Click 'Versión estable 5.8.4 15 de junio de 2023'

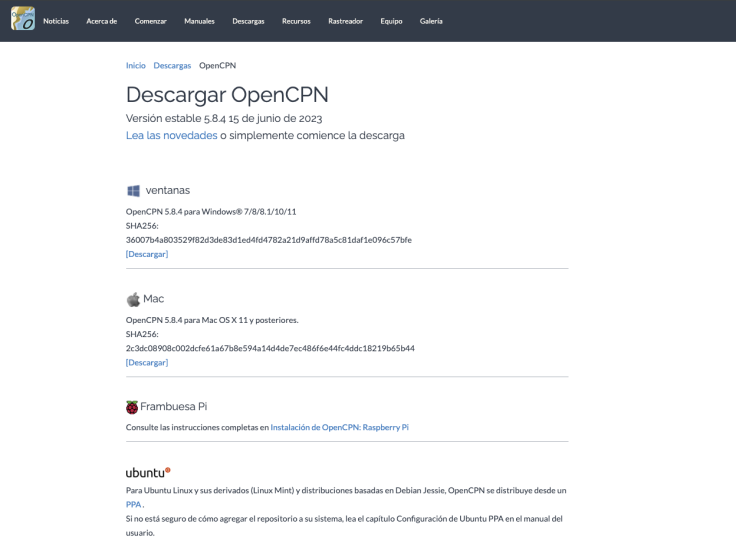(224, 119)
